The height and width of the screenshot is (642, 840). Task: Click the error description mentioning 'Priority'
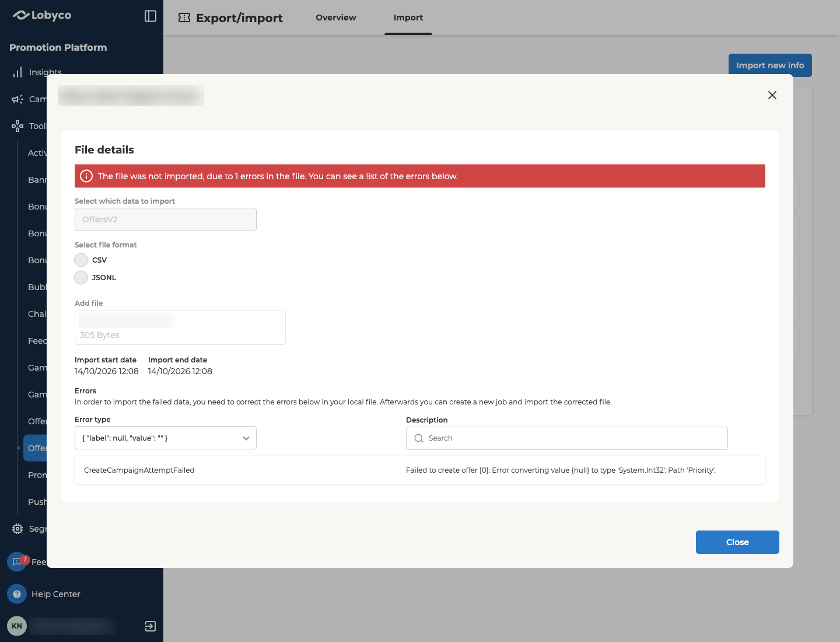pyautogui.click(x=561, y=470)
